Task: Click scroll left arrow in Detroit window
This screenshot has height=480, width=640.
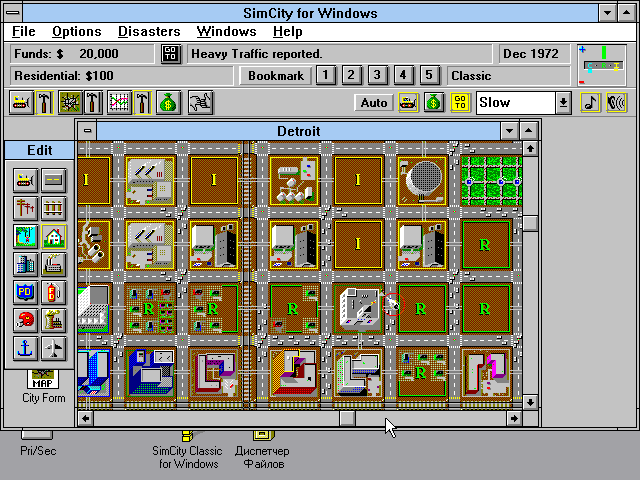Action: 86,418
